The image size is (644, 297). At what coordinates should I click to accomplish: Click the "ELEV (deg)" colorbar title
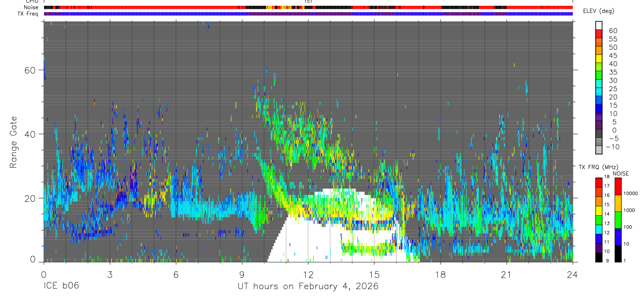(x=598, y=11)
